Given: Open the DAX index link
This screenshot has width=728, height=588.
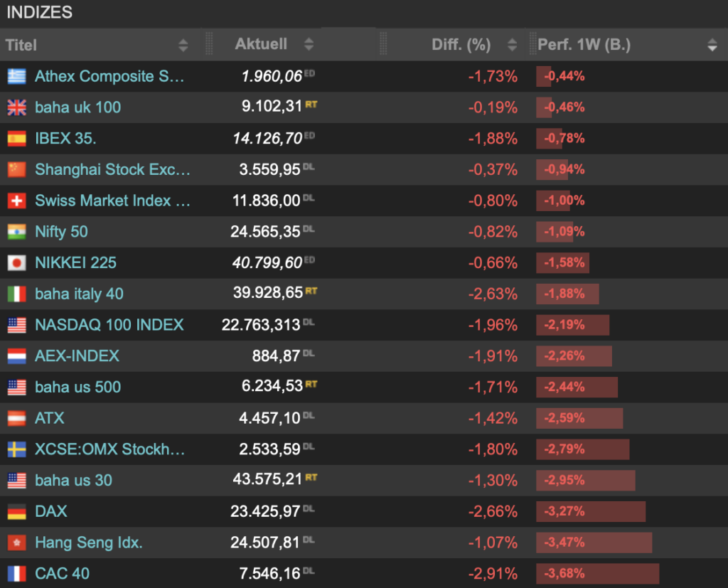Looking at the screenshot, I should click(x=51, y=512).
